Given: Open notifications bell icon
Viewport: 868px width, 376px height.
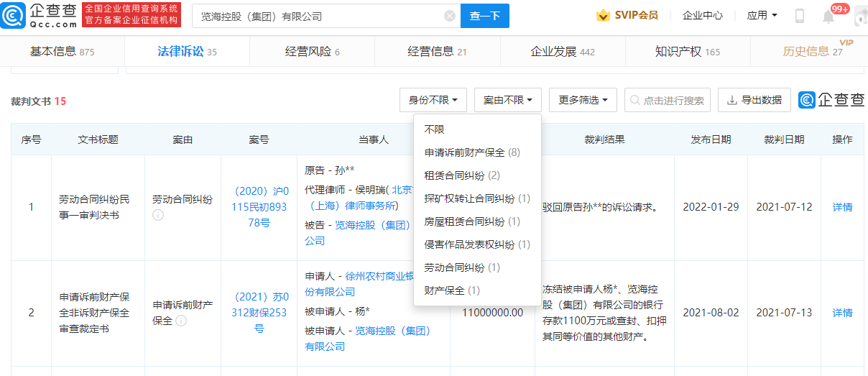Looking at the screenshot, I should (828, 17).
